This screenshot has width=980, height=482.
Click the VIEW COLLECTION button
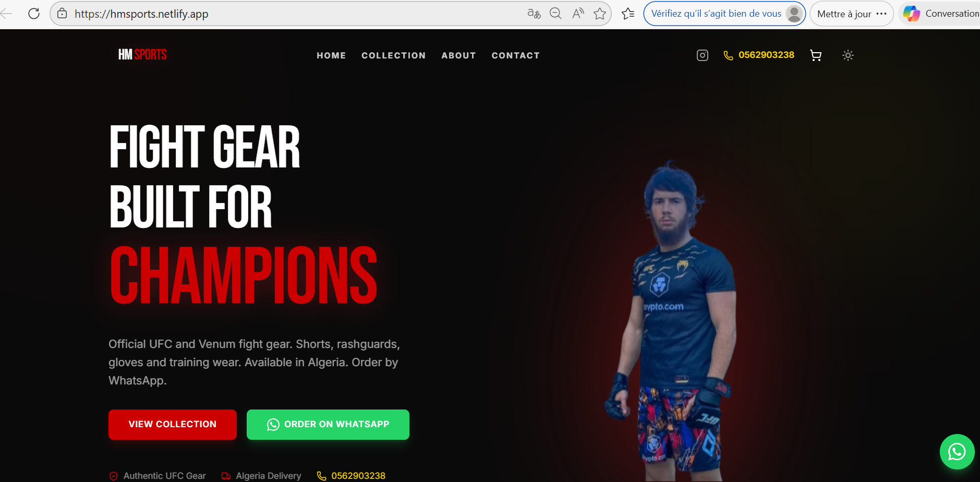click(x=173, y=425)
